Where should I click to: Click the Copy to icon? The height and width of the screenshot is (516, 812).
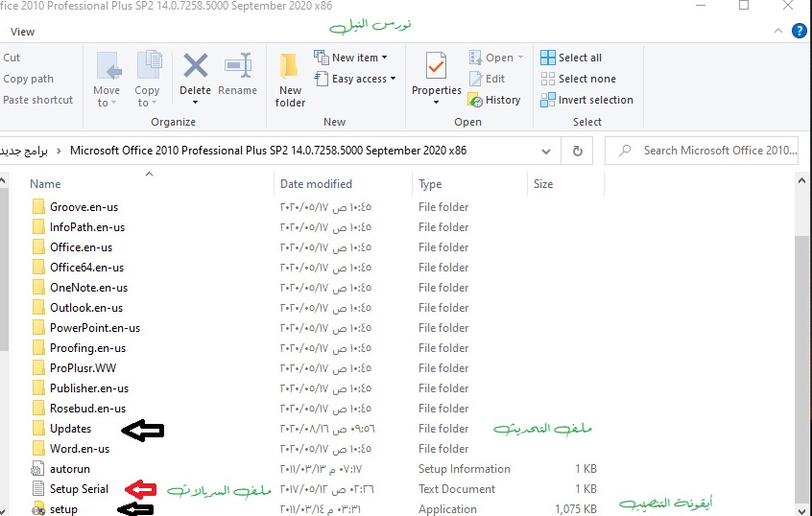pos(148,69)
